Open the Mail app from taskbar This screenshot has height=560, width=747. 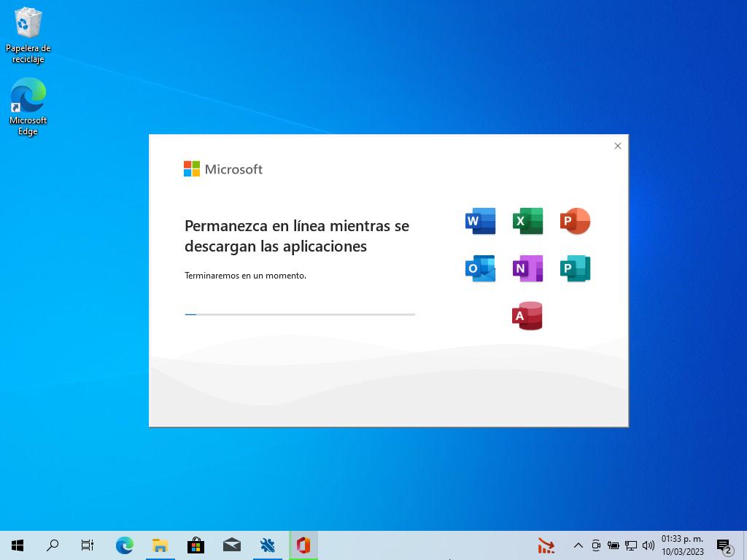pos(231,545)
